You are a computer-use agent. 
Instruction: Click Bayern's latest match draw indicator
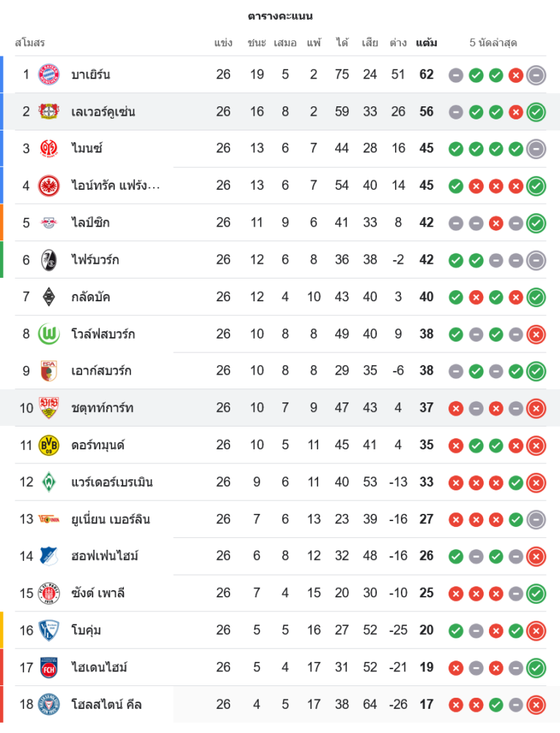[536, 75]
